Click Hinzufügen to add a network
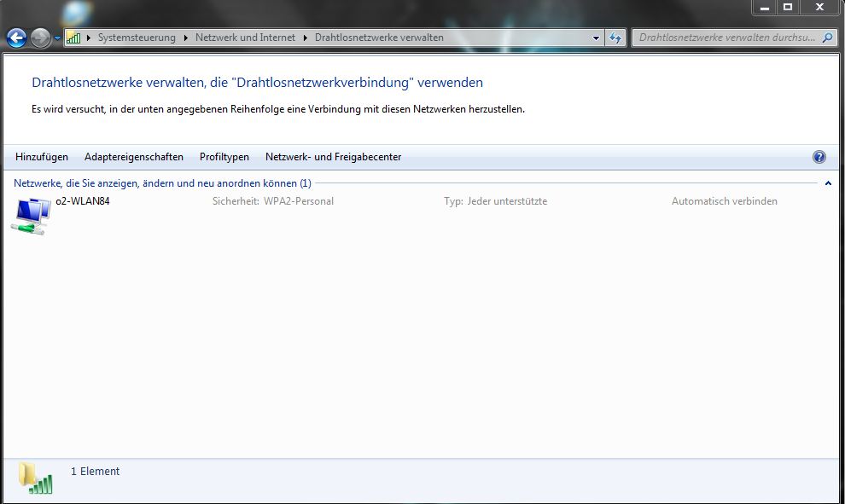845x504 pixels. pos(42,157)
